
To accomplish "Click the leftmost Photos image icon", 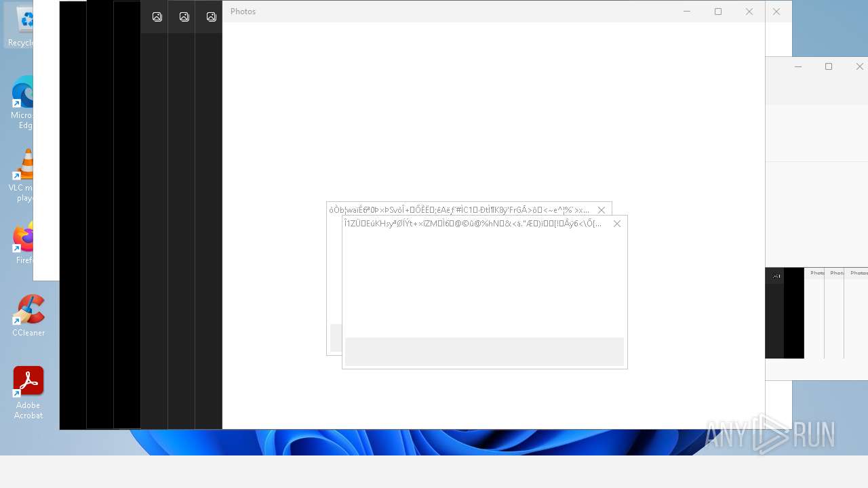I will pos(157,17).
